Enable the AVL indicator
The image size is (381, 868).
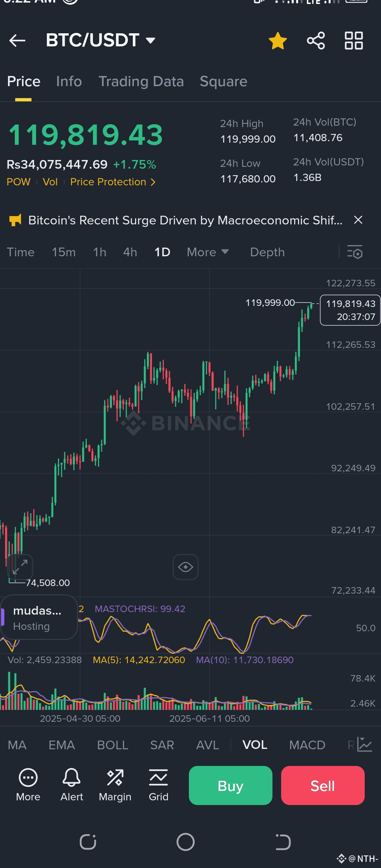[208, 745]
